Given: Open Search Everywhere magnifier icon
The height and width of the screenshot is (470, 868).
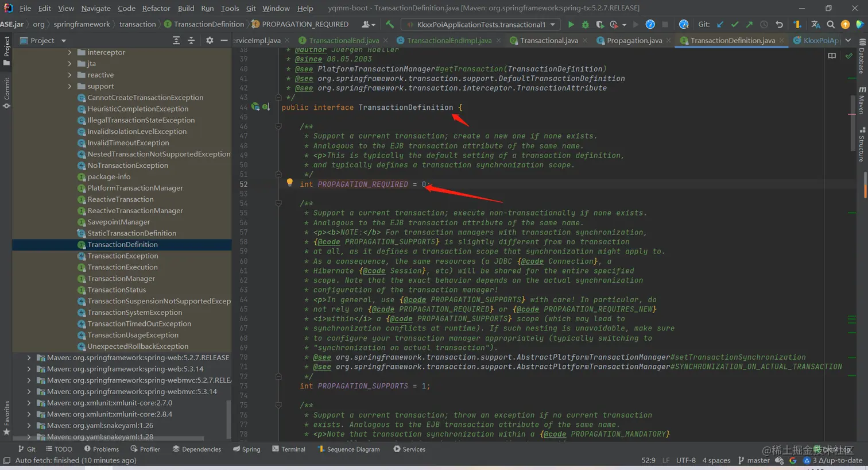Looking at the screenshot, I should point(831,25).
